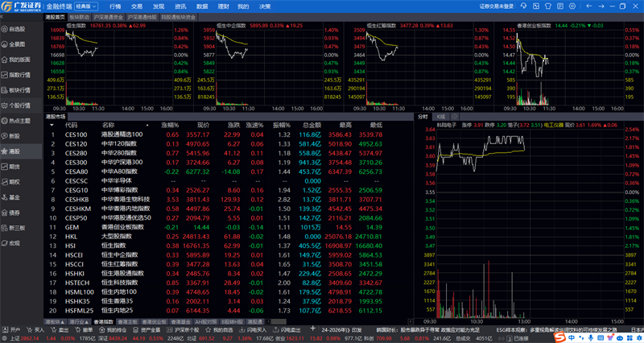The width and height of the screenshot is (644, 343).
Task: Click 买入 in the bottom toolbar
Action: (35, 330)
